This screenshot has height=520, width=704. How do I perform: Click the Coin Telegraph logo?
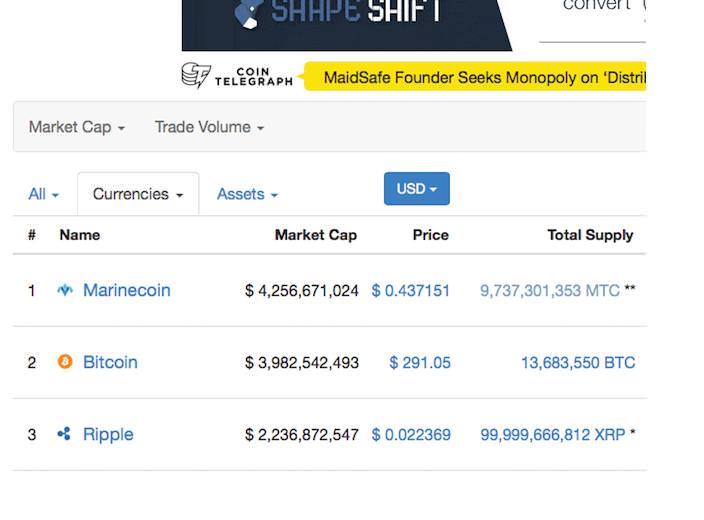tap(237, 76)
